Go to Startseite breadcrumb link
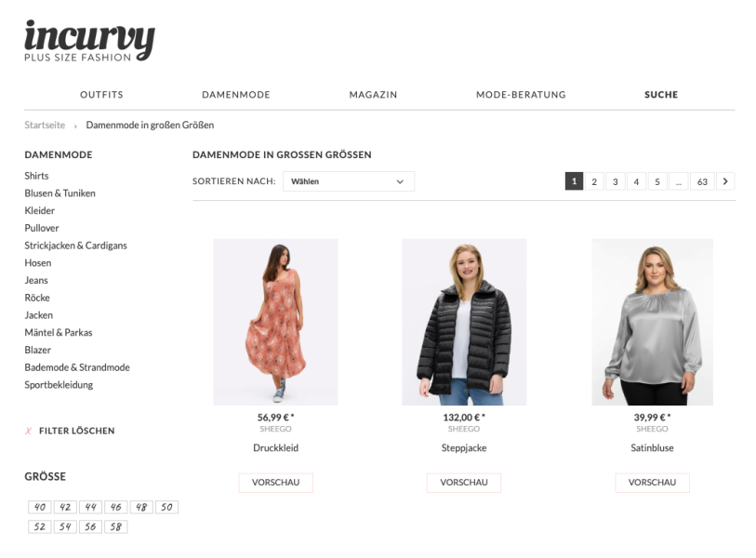 click(45, 125)
